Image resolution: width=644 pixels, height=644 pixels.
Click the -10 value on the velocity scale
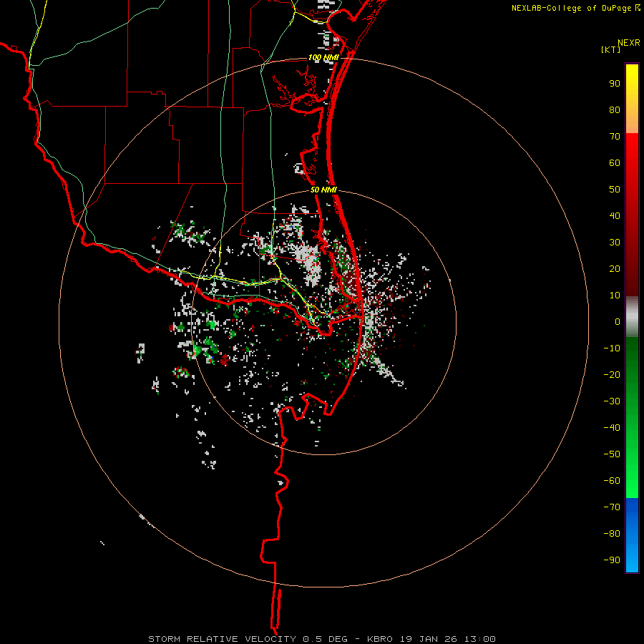[612, 348]
